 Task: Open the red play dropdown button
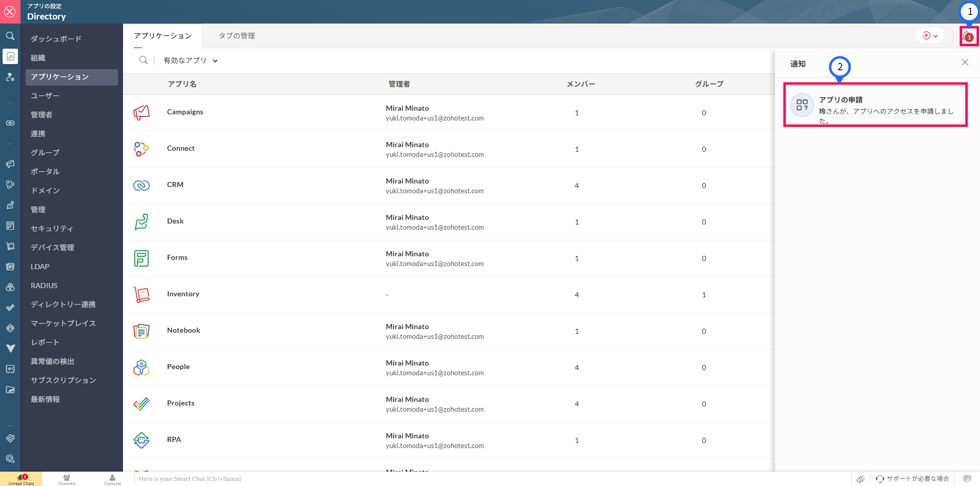point(930,36)
